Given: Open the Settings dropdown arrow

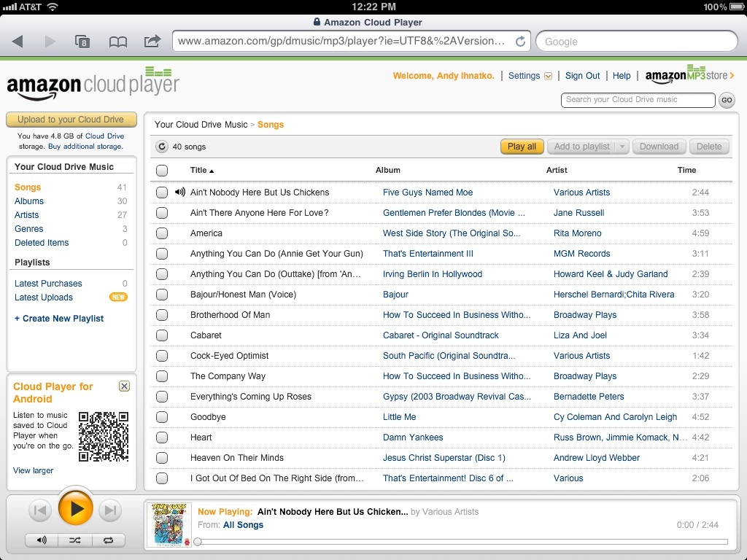Looking at the screenshot, I should pyautogui.click(x=548, y=76).
